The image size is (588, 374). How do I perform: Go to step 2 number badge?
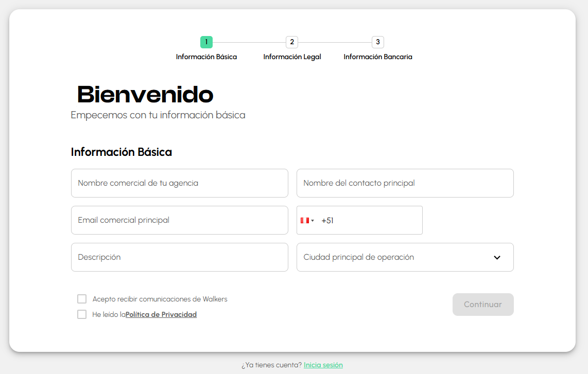pyautogui.click(x=292, y=42)
